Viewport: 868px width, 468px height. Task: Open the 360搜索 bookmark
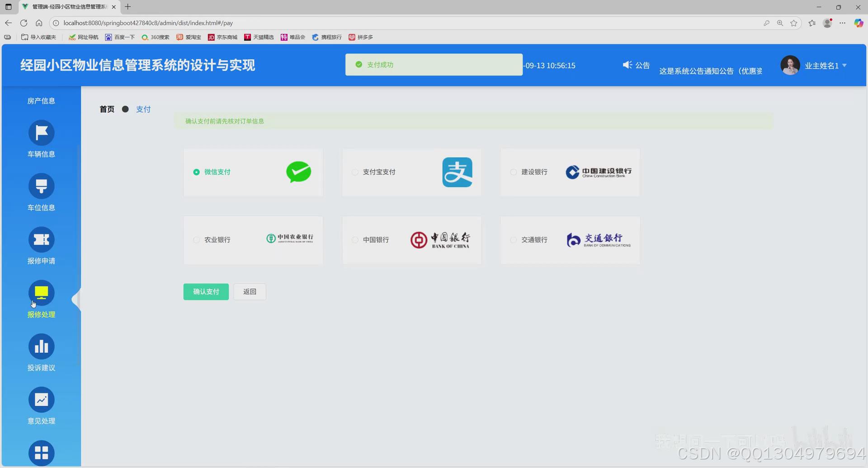pyautogui.click(x=156, y=37)
